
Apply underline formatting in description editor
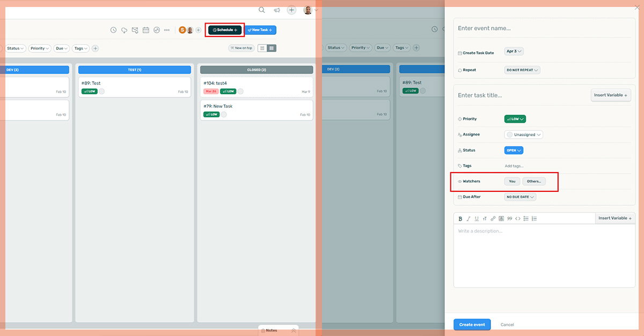477,219
